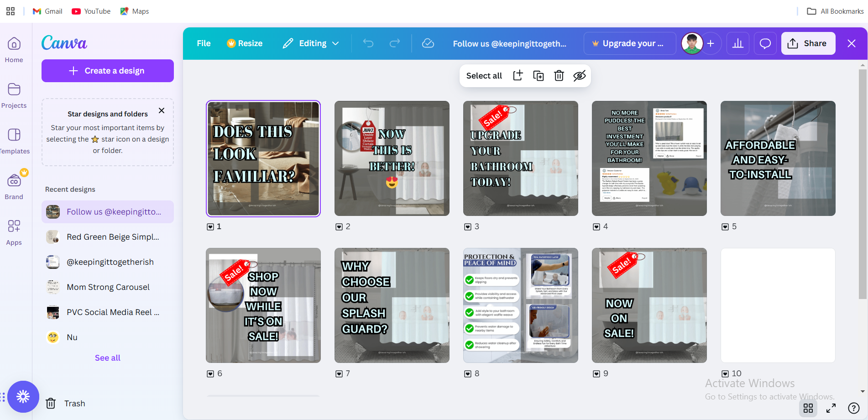Open the File menu
The width and height of the screenshot is (868, 420).
pyautogui.click(x=204, y=43)
